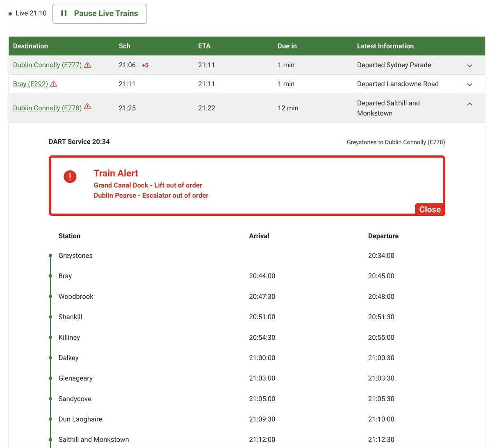Screen dimensions: 492x448
Task: Click Grand Canal Dock lift alert line
Action: click(148, 185)
